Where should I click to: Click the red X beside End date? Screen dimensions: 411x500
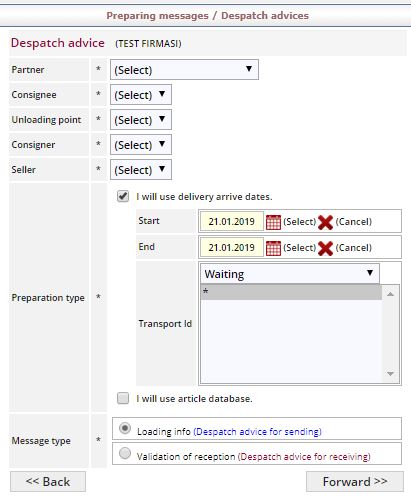point(325,248)
